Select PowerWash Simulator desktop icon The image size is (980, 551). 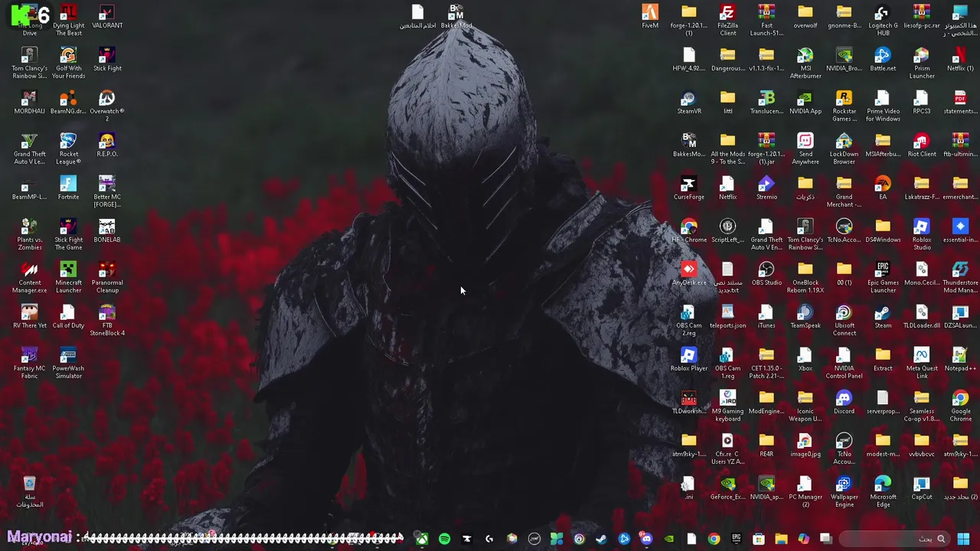tap(68, 364)
